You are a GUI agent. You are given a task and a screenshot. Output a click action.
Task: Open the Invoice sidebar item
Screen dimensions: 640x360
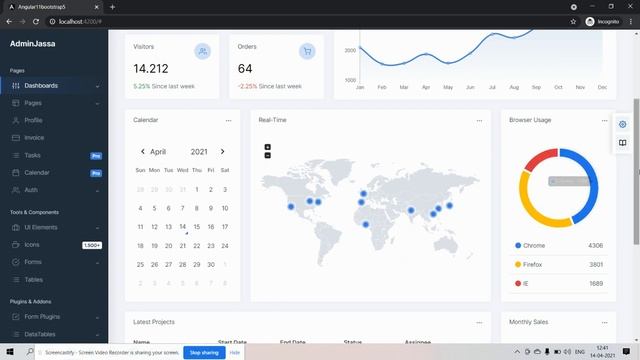[x=54, y=138]
